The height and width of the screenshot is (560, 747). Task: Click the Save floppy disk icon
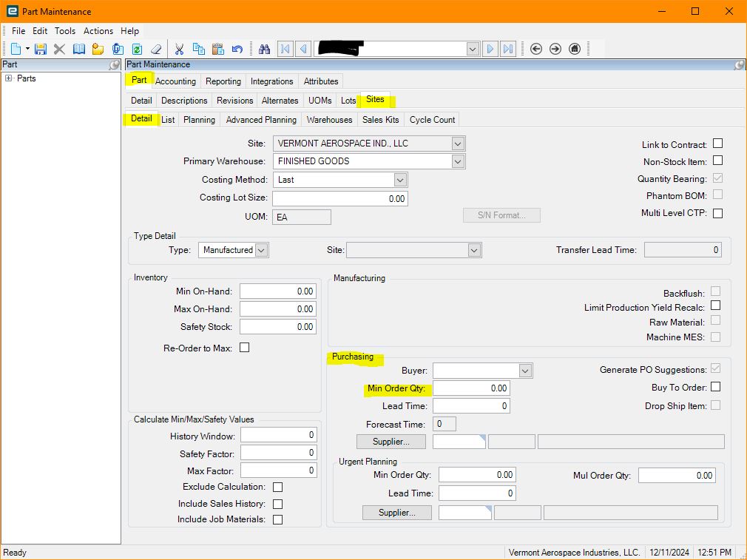click(x=41, y=49)
